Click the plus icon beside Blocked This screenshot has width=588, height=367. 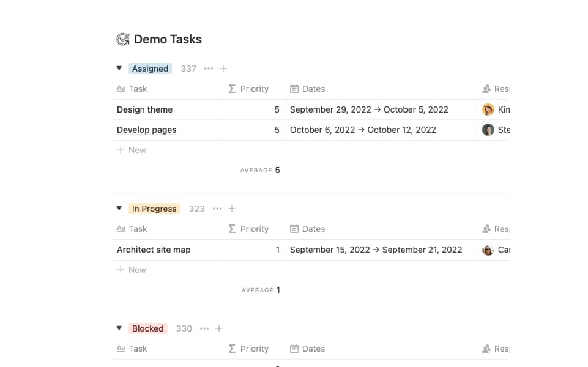[x=219, y=328]
